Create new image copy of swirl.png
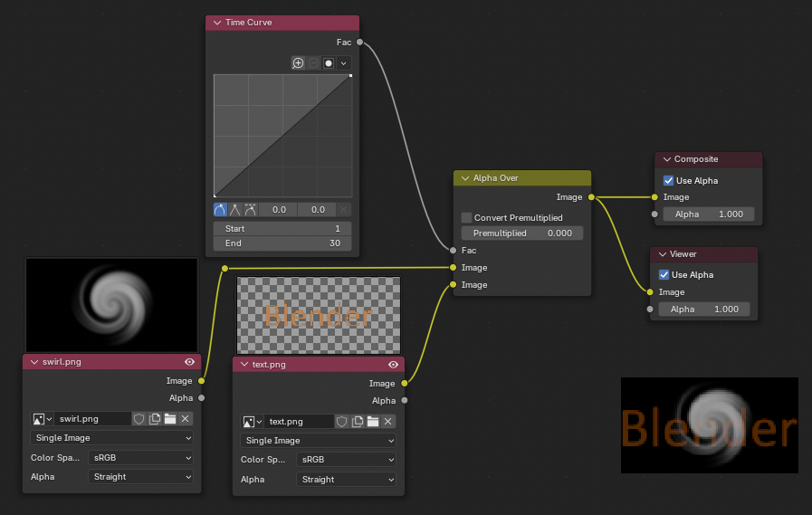Image resolution: width=812 pixels, height=515 pixels. (154, 419)
